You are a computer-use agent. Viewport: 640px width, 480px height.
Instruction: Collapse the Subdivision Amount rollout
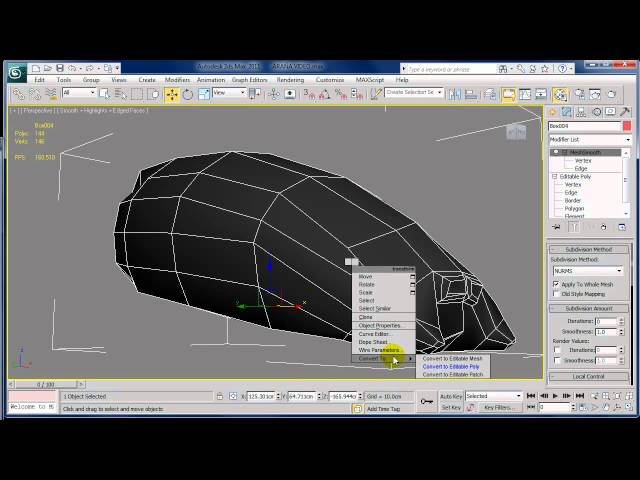(588, 309)
